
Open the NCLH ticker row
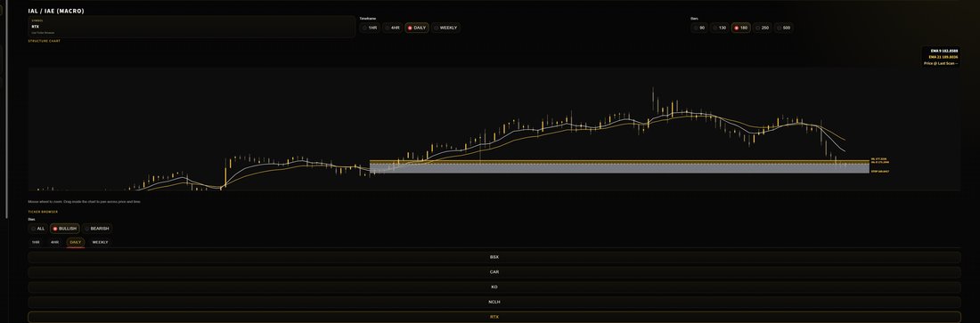click(494, 303)
